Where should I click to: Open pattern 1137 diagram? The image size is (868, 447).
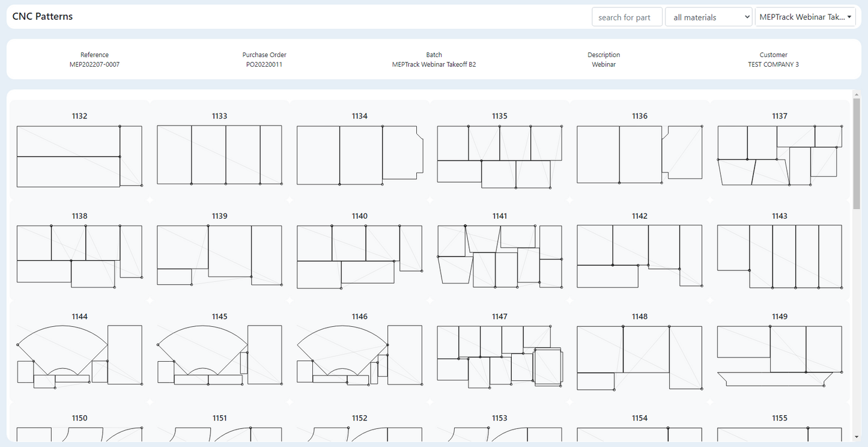click(x=779, y=155)
